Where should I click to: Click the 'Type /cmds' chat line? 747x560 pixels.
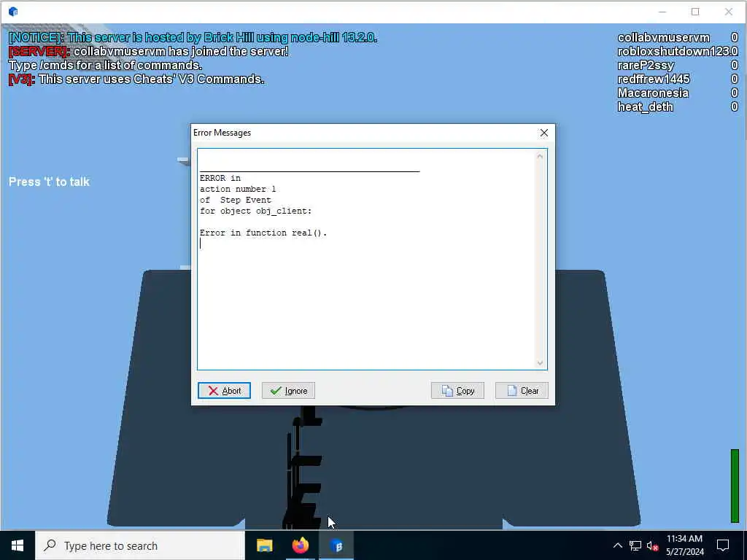[x=105, y=65]
